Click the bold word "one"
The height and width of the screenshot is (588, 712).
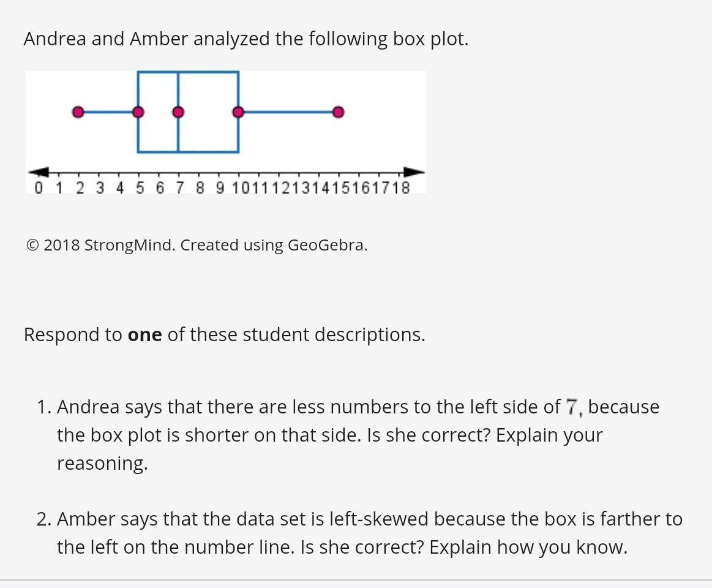click(144, 335)
